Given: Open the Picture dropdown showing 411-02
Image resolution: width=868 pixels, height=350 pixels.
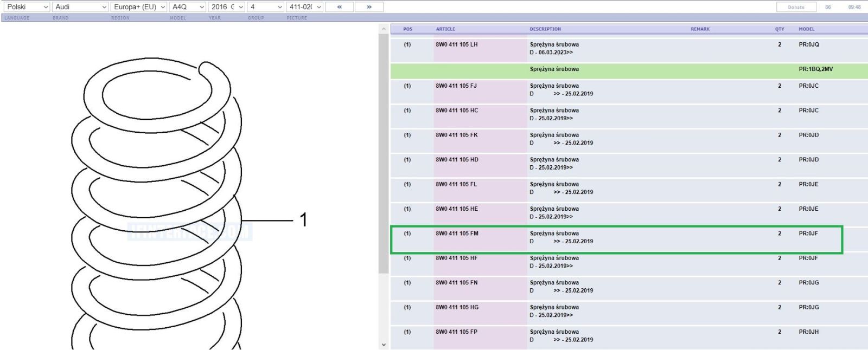Looking at the screenshot, I should pos(305,7).
